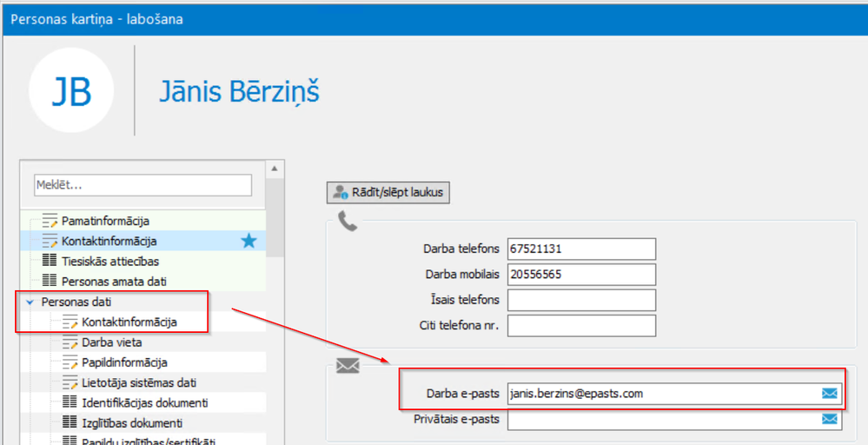Click the Darba e-pasts input field
868x445 pixels.
[x=675, y=394]
